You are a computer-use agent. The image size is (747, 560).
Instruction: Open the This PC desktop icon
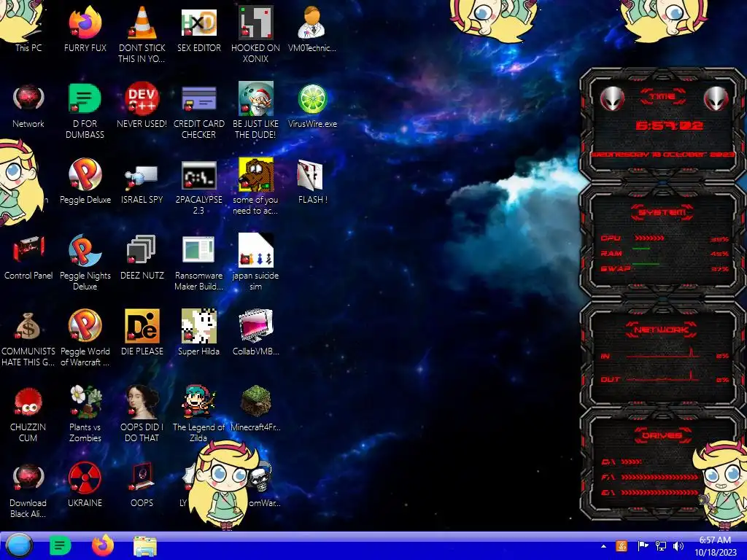pyautogui.click(x=28, y=28)
